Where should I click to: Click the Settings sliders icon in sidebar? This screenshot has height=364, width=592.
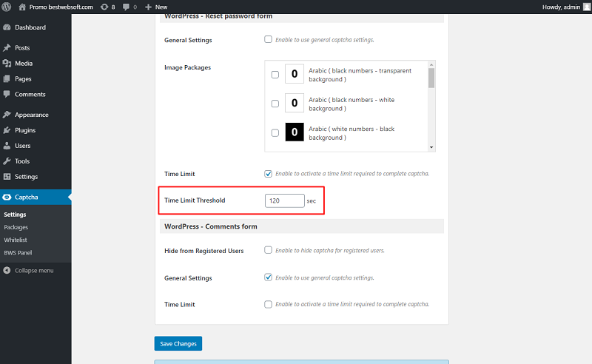(7, 176)
